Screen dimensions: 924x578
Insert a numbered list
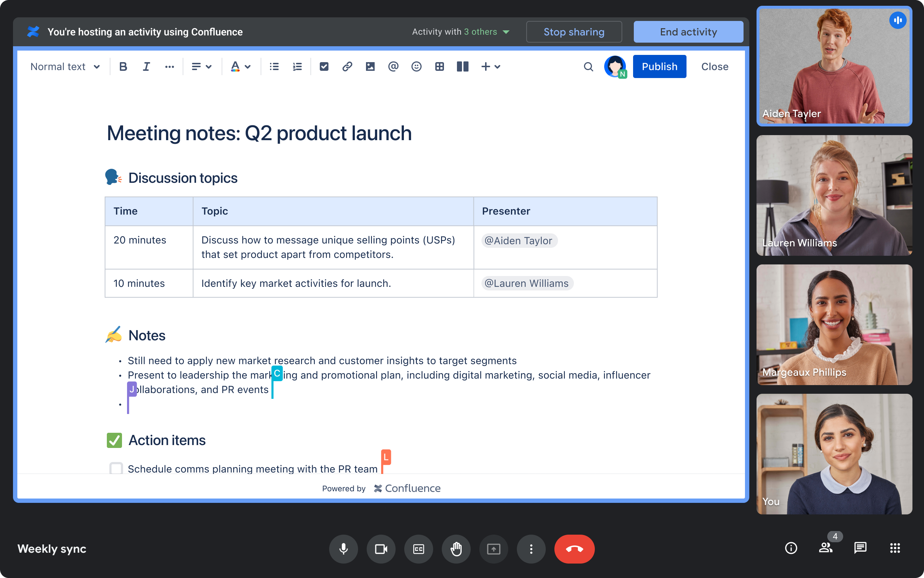coord(297,67)
